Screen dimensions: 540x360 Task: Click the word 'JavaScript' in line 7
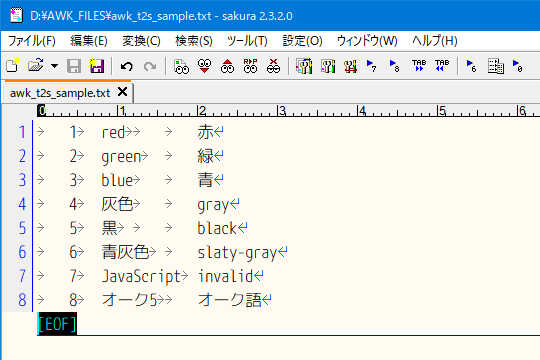(x=141, y=277)
